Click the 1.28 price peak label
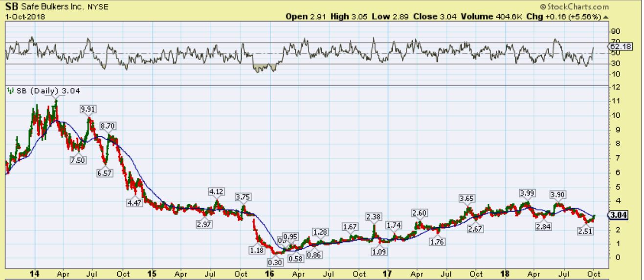Image resolution: width=644 pixels, height=280 pixels. point(320,232)
